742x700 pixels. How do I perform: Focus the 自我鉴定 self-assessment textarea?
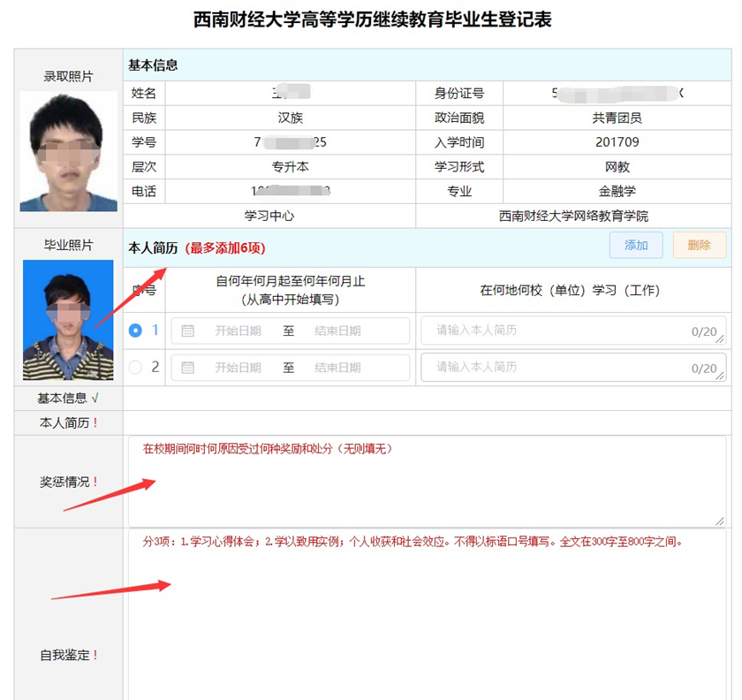[x=426, y=619]
